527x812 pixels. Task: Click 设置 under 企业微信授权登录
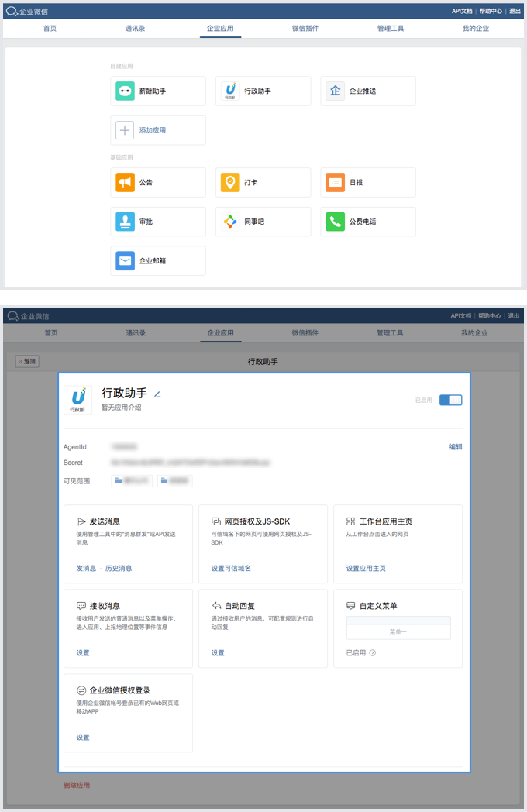click(x=83, y=738)
